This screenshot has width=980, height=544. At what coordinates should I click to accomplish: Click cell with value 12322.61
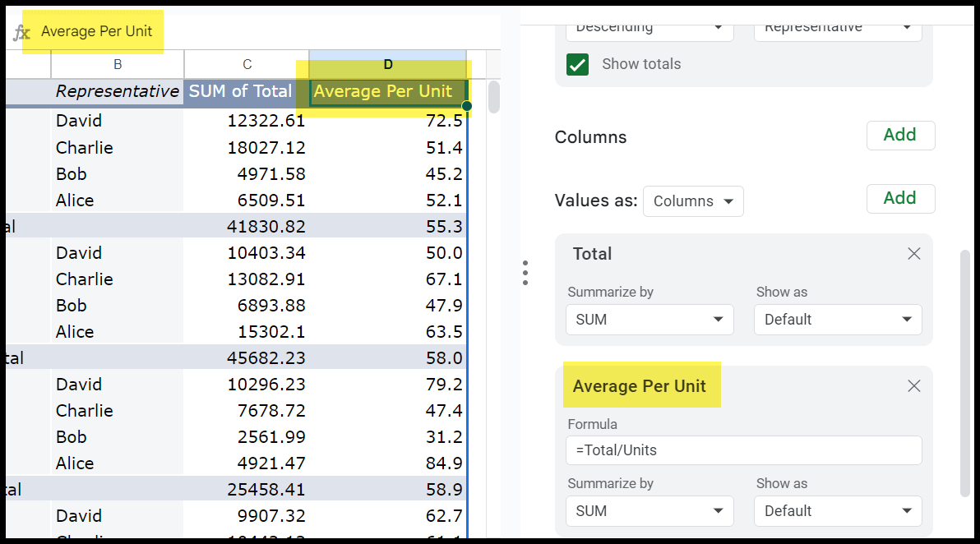point(247,121)
